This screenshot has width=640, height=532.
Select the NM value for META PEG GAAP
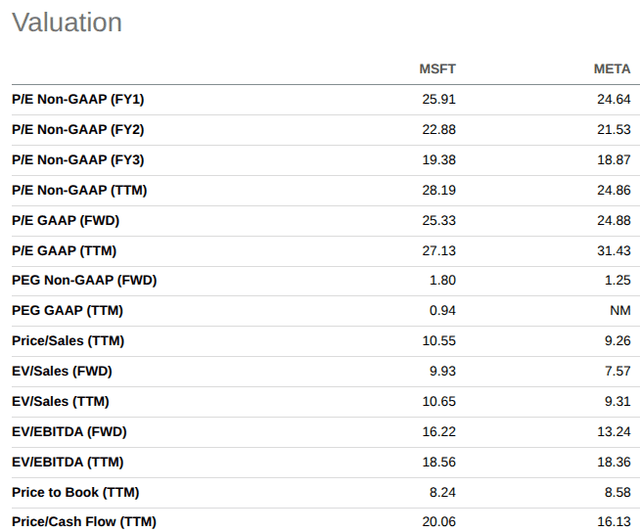pos(620,311)
